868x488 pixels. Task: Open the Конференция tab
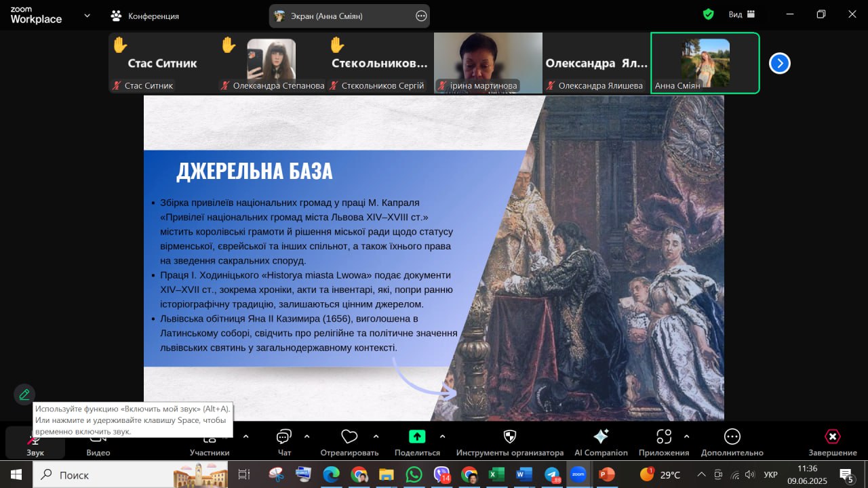coord(145,16)
